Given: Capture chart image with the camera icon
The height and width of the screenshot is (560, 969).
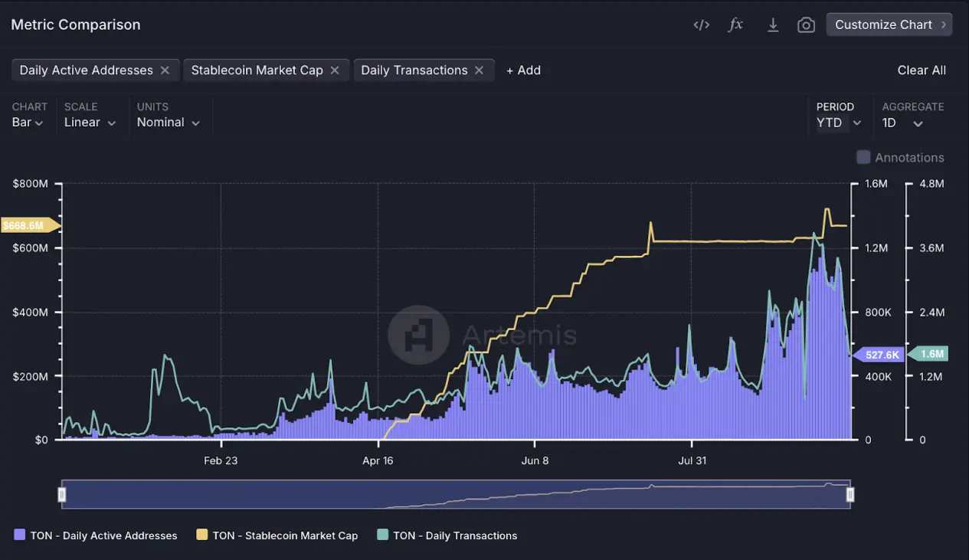Looking at the screenshot, I should point(806,24).
